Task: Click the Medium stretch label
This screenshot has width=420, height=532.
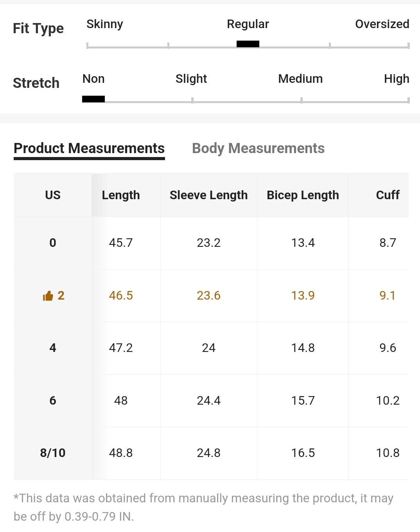Action: (x=300, y=79)
